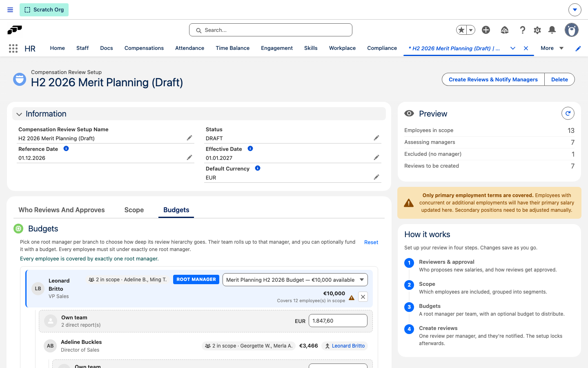Image resolution: width=588 pixels, height=368 pixels.
Task: Open the Skills tab
Action: [x=311, y=48]
